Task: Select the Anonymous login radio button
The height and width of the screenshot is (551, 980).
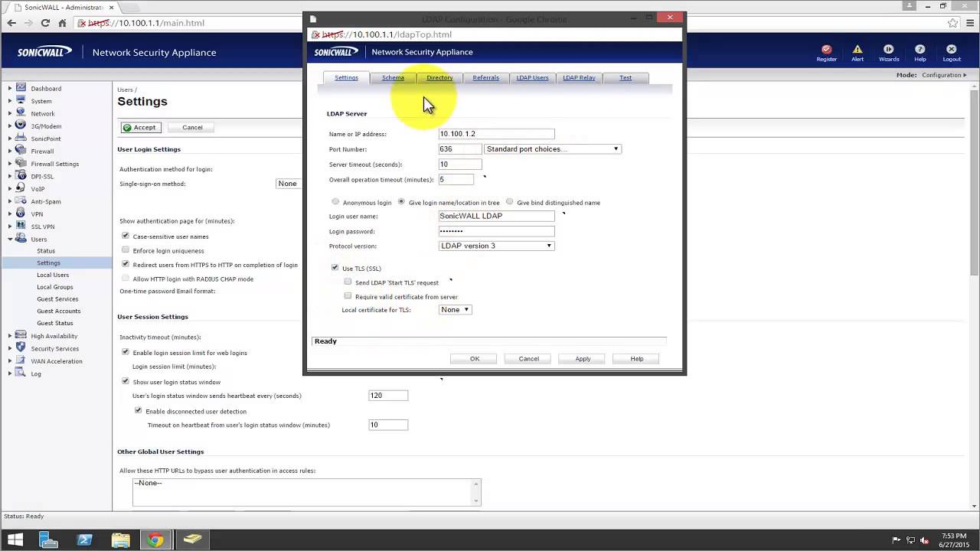Action: 335,202
